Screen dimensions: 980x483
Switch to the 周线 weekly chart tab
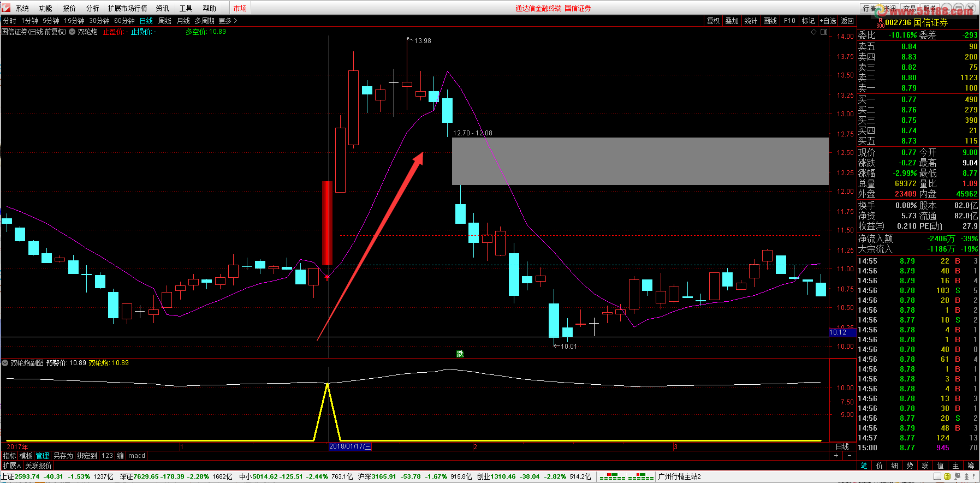[x=165, y=21]
